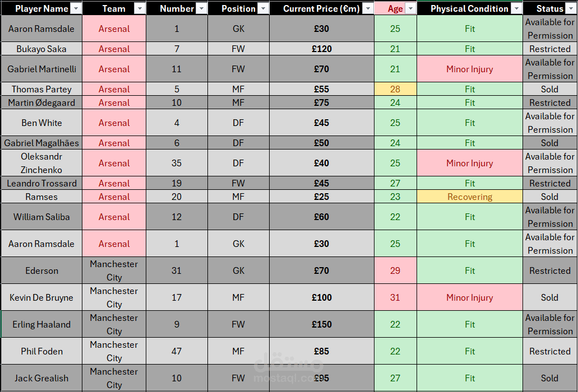Click the highlighted age 28 cell
This screenshot has width=578, height=392.
(395, 90)
